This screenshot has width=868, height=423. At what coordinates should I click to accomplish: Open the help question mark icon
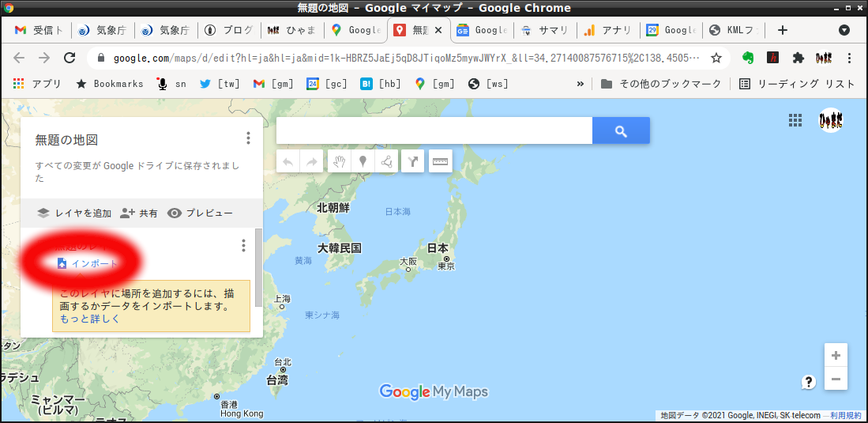click(x=809, y=381)
